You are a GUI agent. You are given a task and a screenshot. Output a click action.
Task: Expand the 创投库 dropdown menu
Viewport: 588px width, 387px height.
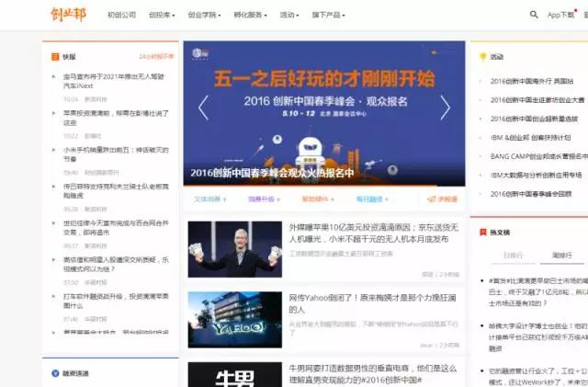pyautogui.click(x=162, y=15)
